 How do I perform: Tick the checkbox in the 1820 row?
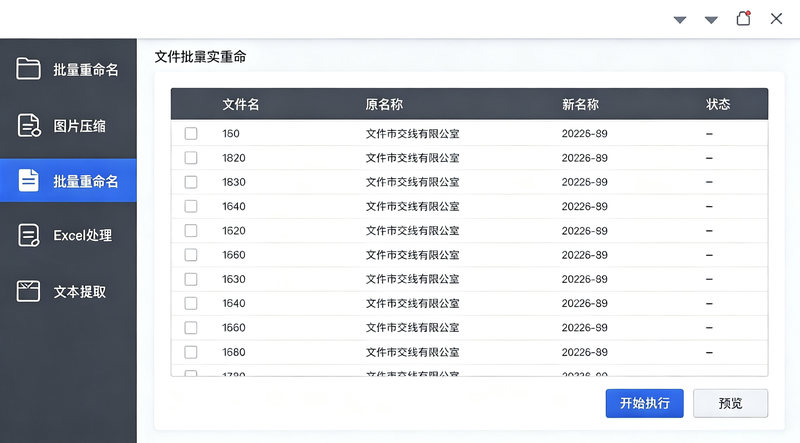point(191,158)
